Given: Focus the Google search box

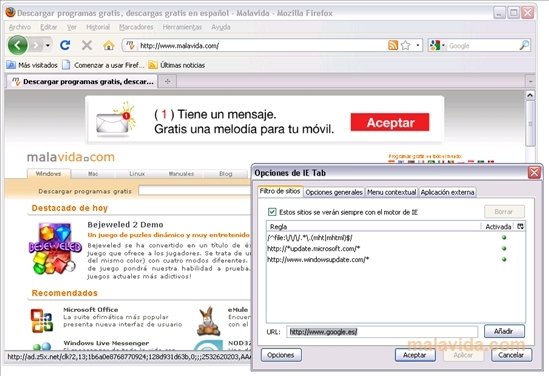Looking at the screenshot, I should [x=482, y=46].
